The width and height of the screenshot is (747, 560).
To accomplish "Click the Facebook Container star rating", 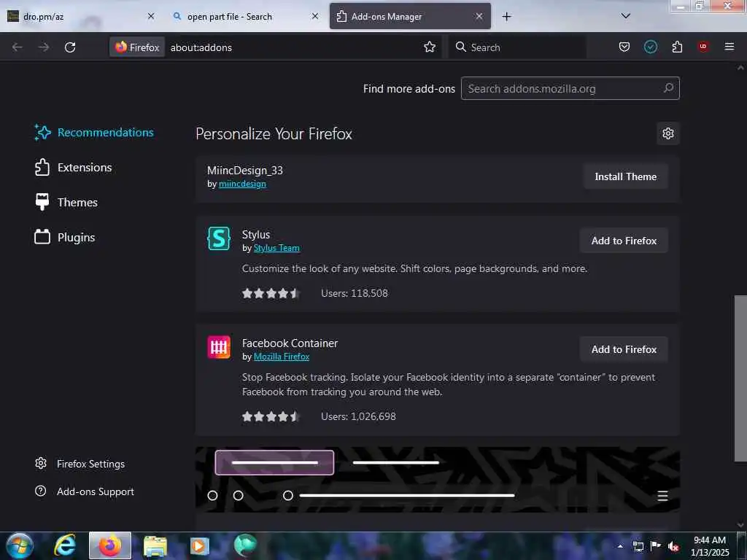I will [x=271, y=416].
